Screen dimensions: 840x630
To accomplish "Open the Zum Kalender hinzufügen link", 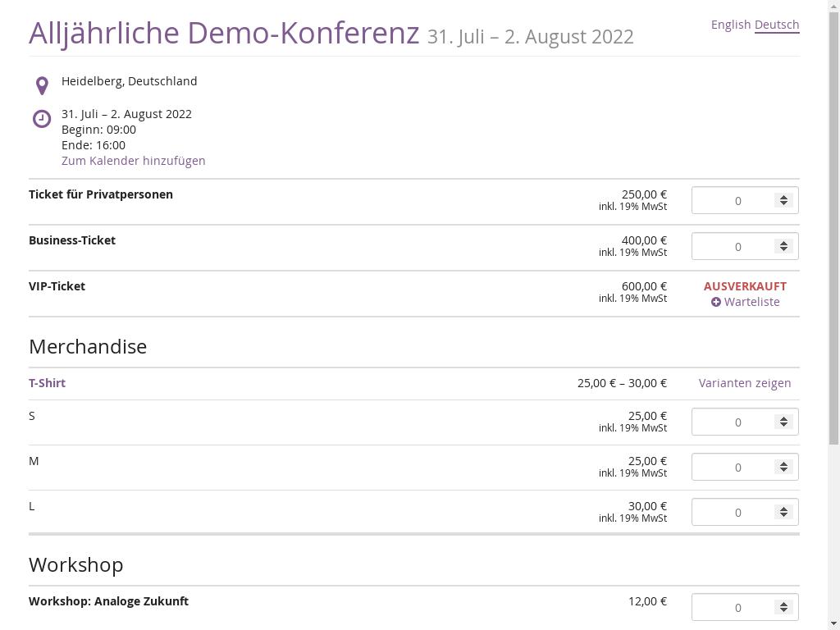I will click(x=133, y=161).
